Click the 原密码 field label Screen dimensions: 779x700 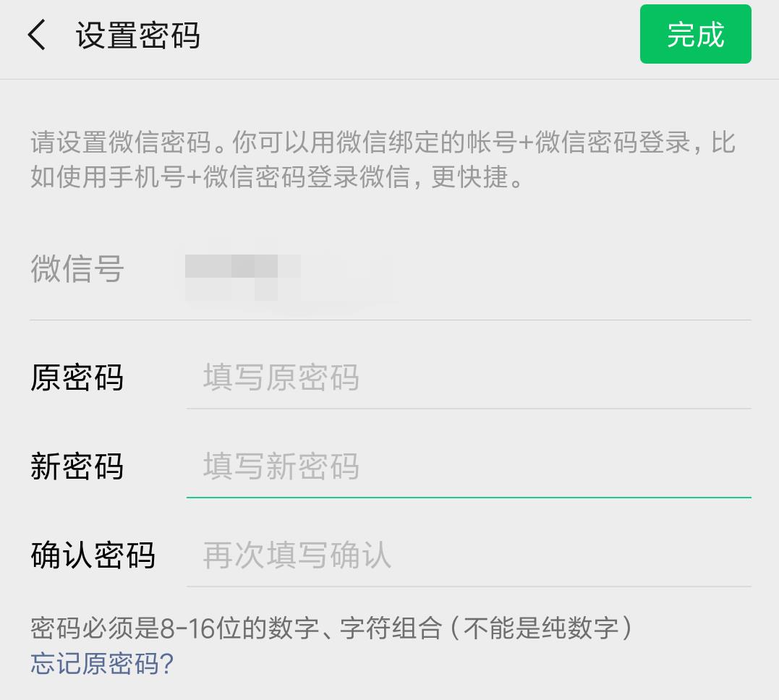[77, 377]
